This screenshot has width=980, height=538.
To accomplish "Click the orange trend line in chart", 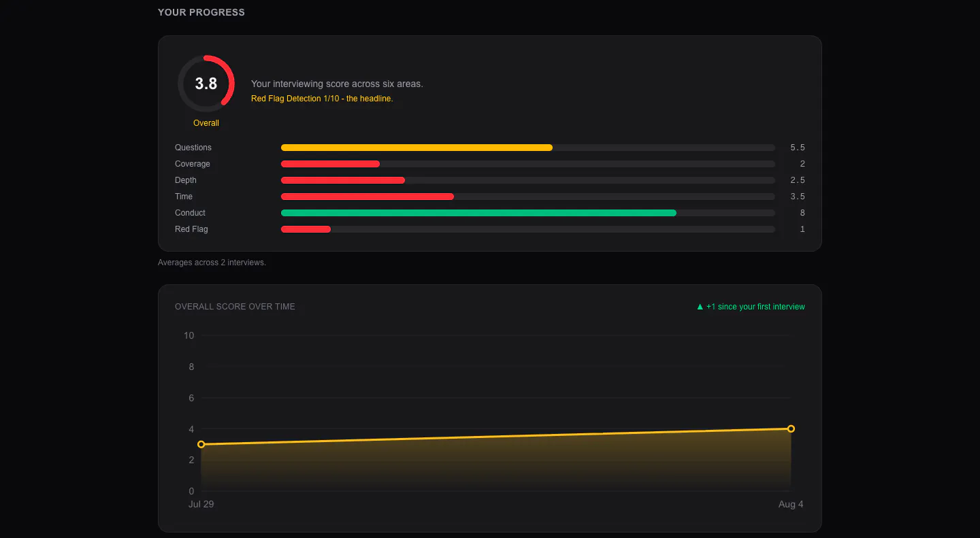I will point(495,436).
